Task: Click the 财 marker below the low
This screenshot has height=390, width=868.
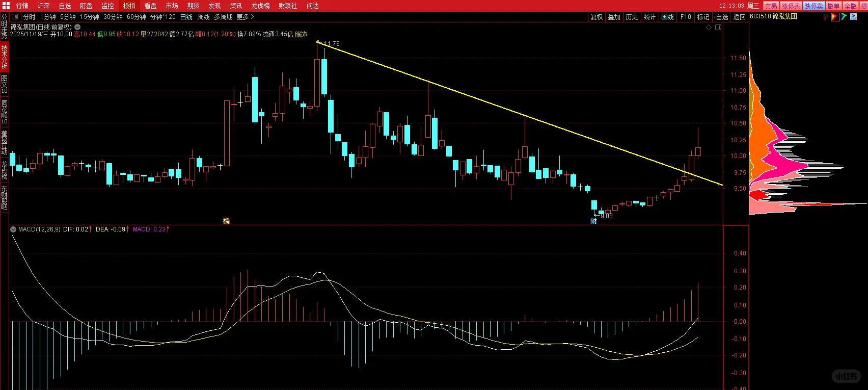Action: click(x=593, y=221)
